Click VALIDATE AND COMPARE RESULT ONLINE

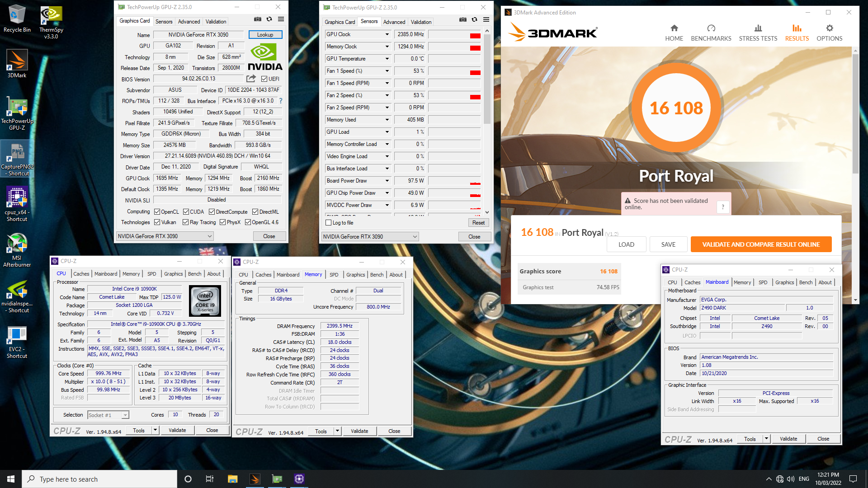(761, 244)
